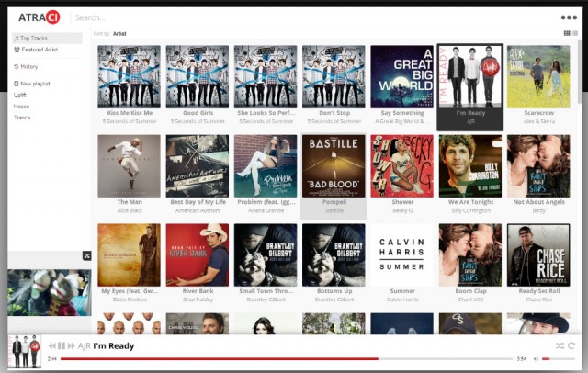The width and height of the screenshot is (588, 373).
Task: Click the I'm Ready title in player
Action: (x=113, y=345)
